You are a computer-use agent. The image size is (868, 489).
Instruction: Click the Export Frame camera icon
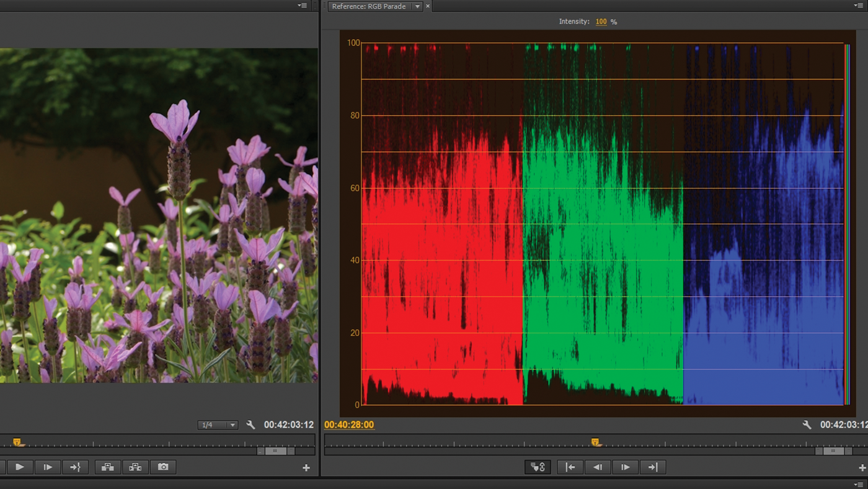coord(162,467)
